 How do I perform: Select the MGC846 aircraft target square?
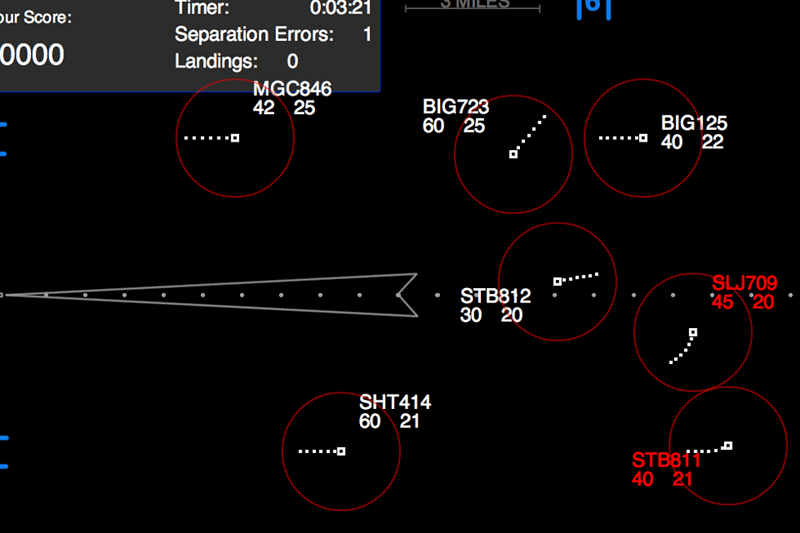tap(235, 138)
